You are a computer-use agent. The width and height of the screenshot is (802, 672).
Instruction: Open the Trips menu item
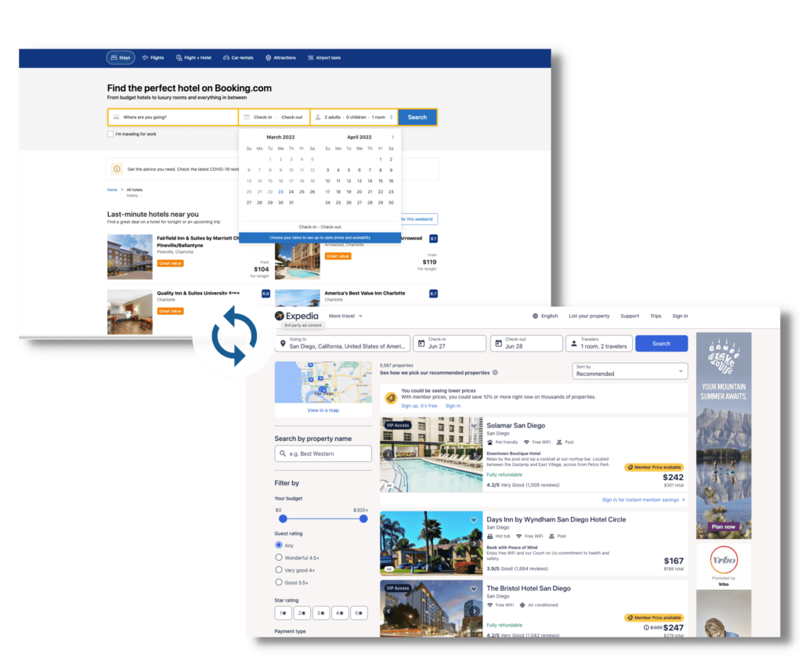656,316
